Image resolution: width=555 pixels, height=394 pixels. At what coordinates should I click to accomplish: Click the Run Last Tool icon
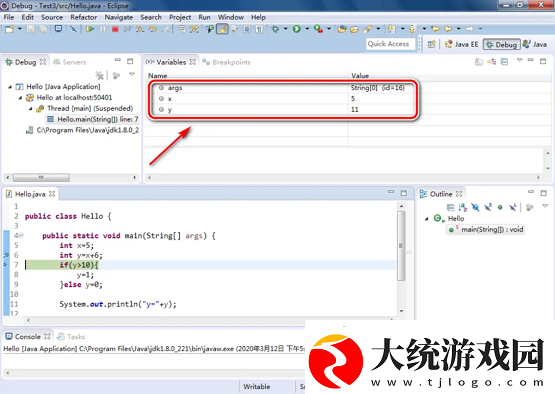click(x=318, y=29)
